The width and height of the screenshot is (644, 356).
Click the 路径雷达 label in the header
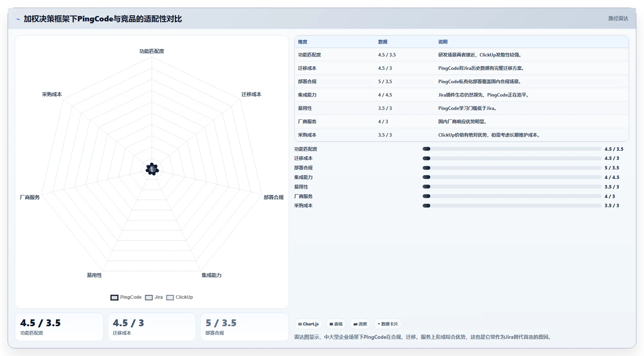[x=618, y=18]
